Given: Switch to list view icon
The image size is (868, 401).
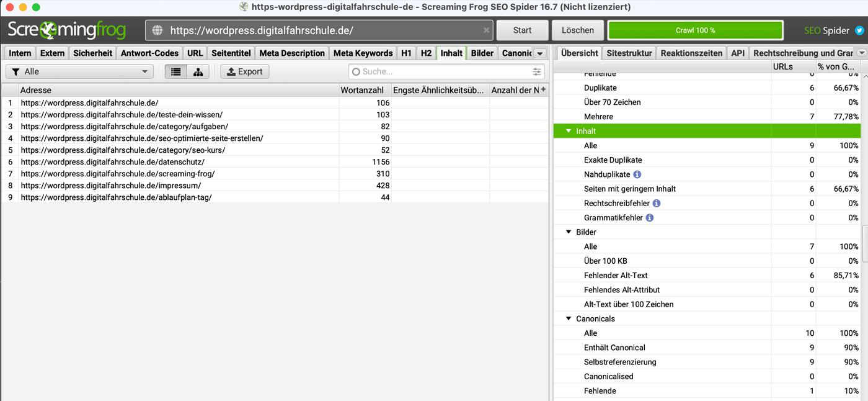Looking at the screenshot, I should 176,71.
